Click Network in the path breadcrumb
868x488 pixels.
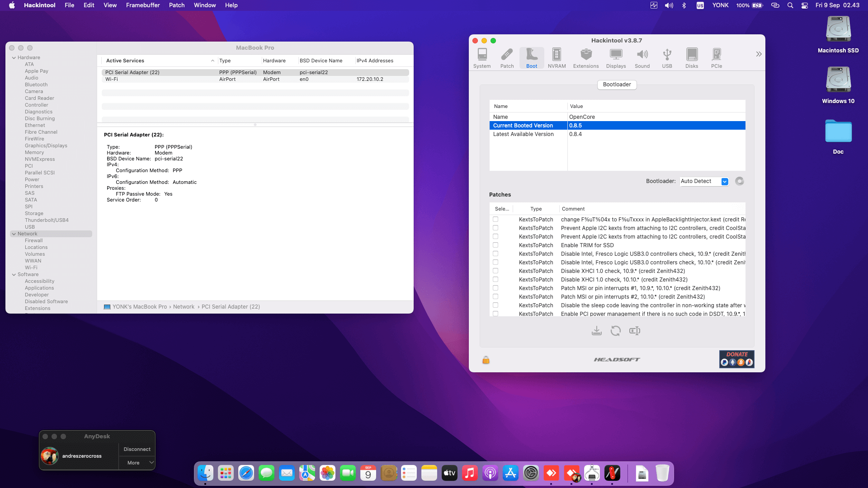184,307
